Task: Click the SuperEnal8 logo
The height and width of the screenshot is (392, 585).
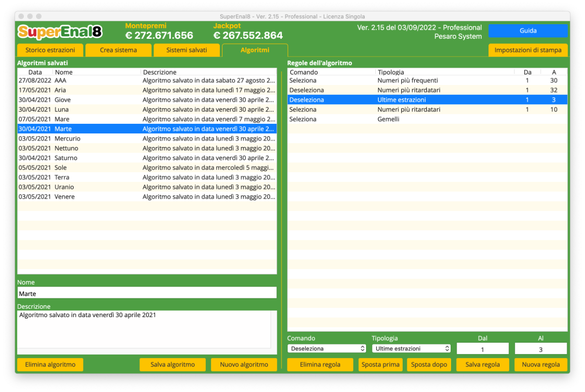Action: (60, 32)
